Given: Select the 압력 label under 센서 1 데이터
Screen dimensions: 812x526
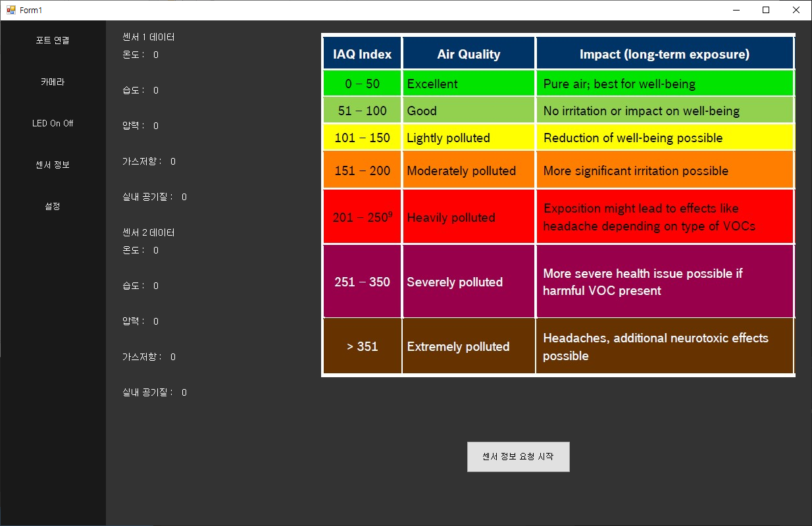Looking at the screenshot, I should point(134,126).
